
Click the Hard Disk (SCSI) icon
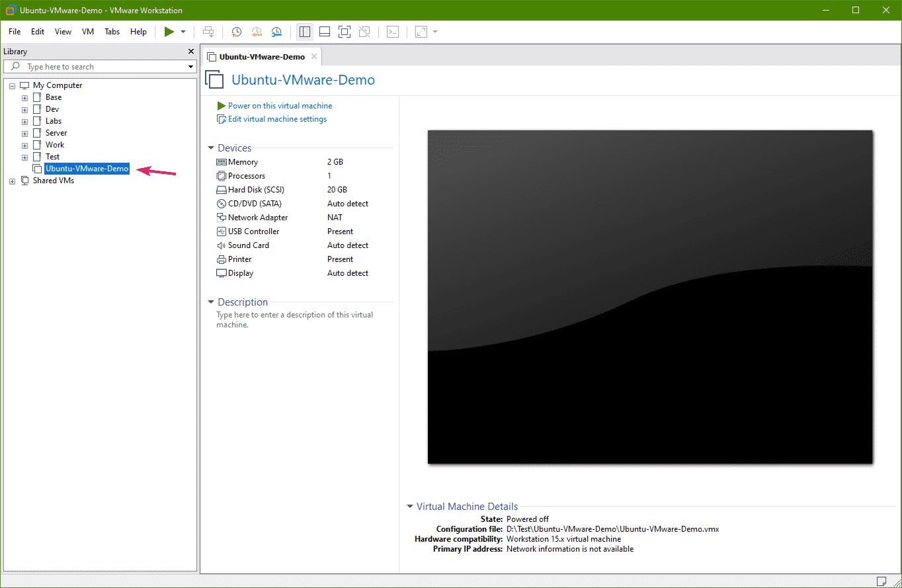pyautogui.click(x=222, y=190)
